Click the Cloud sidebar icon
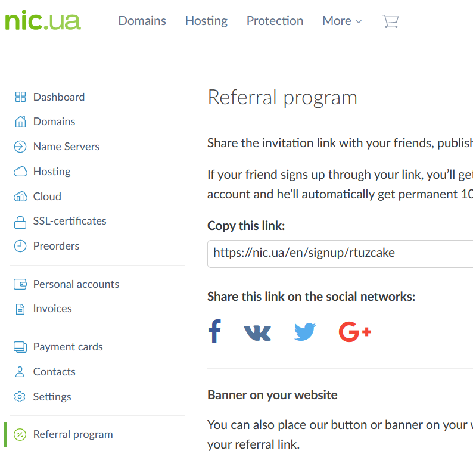The height and width of the screenshot is (476, 473). pyautogui.click(x=20, y=197)
